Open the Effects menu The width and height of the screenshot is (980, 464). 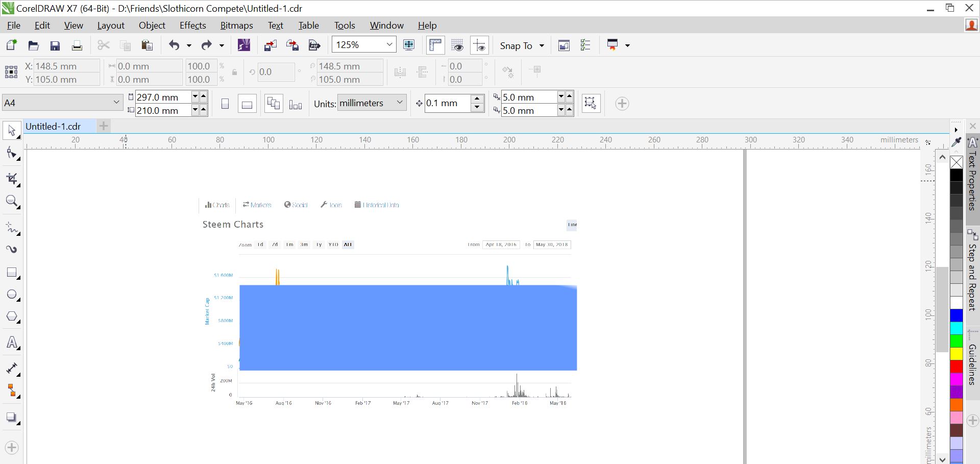193,26
